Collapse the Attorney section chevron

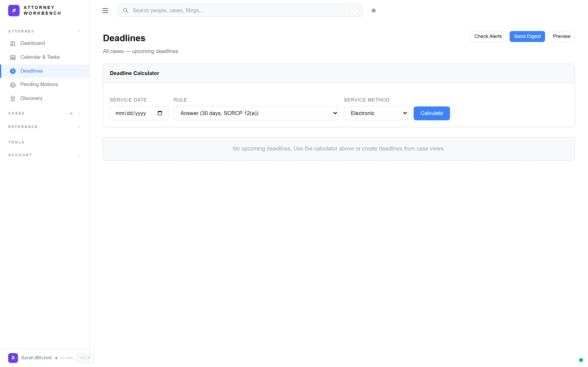[79, 31]
